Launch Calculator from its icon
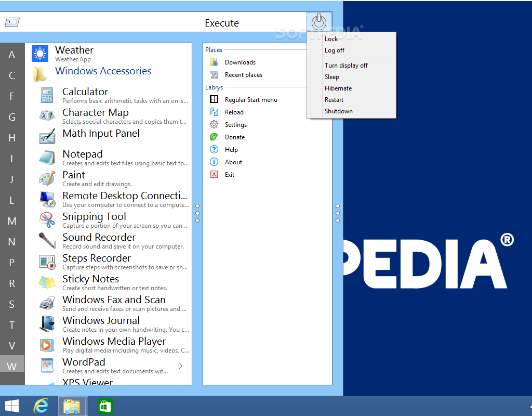The width and height of the screenshot is (532, 416). [47, 95]
